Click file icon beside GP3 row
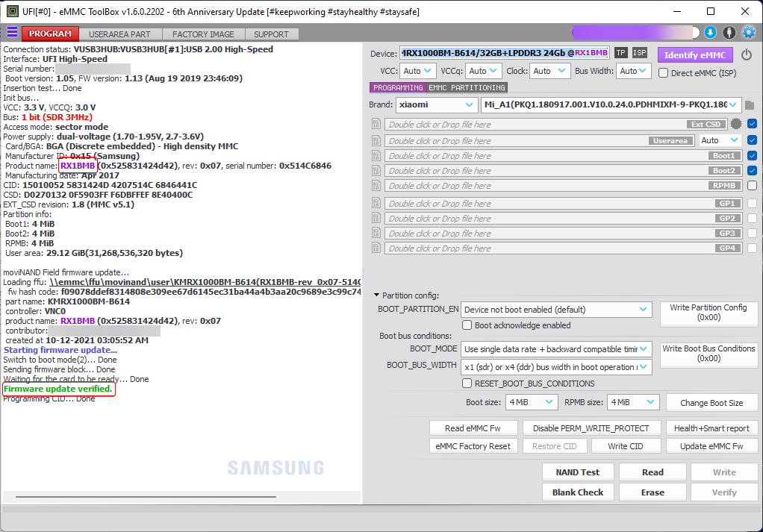The image size is (763, 532). coord(376,234)
